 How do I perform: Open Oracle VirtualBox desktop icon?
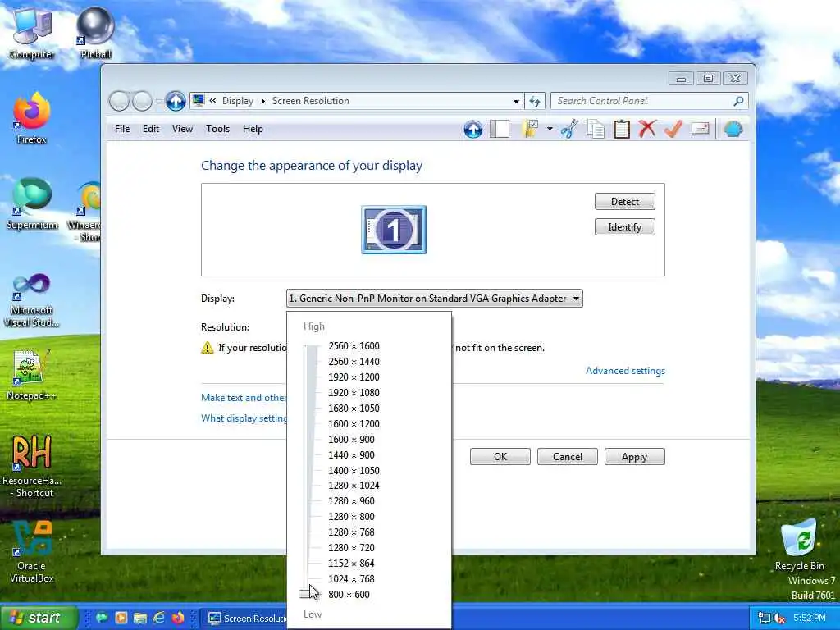[x=31, y=552]
